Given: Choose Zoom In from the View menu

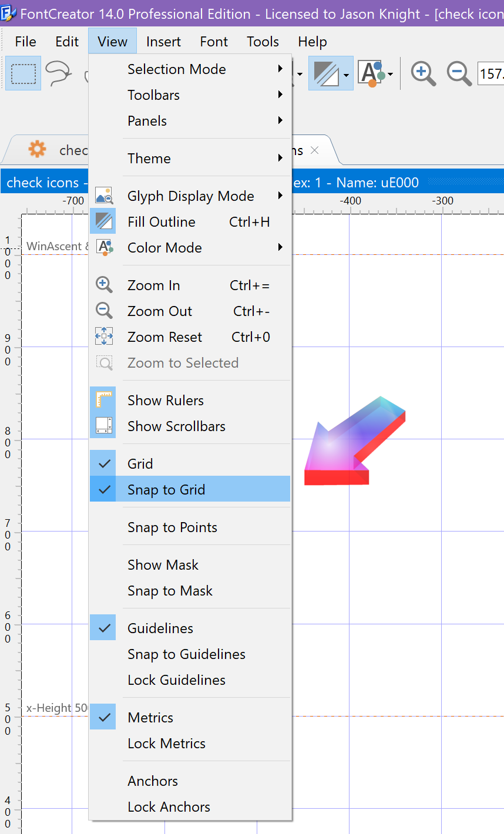Looking at the screenshot, I should pos(190,285).
